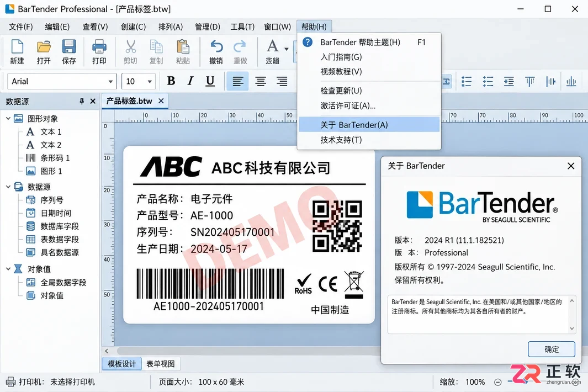
Task: Choose 检查更新(U) in help menu
Action: [x=369, y=91]
